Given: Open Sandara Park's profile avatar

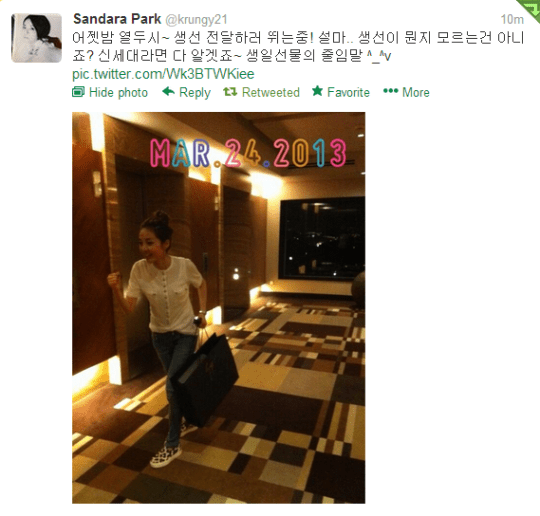Looking at the screenshot, I should [37, 38].
